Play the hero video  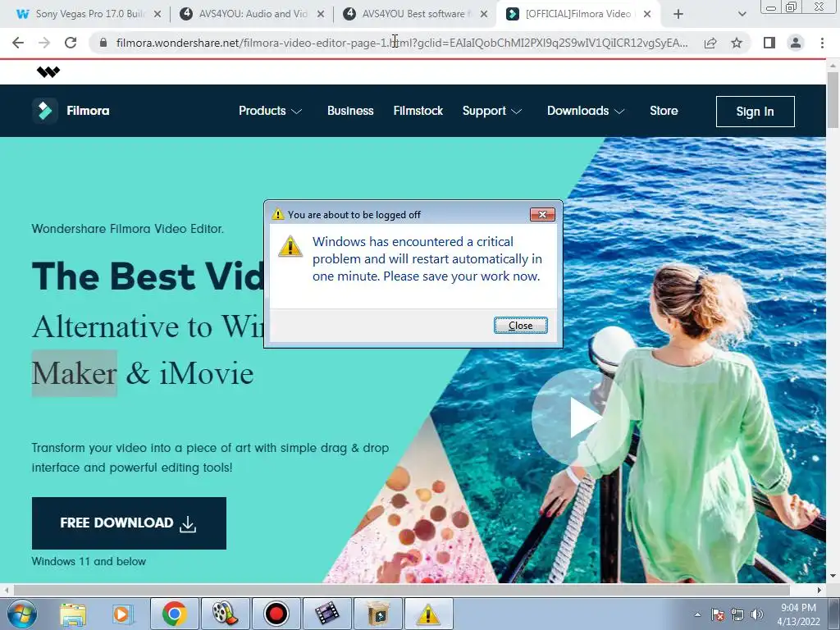581,417
